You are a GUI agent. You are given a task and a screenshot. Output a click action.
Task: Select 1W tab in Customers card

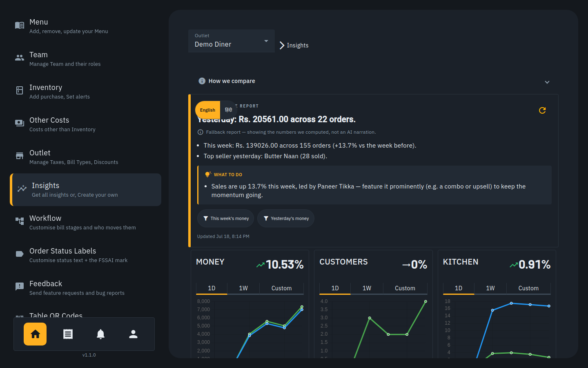pos(367,288)
